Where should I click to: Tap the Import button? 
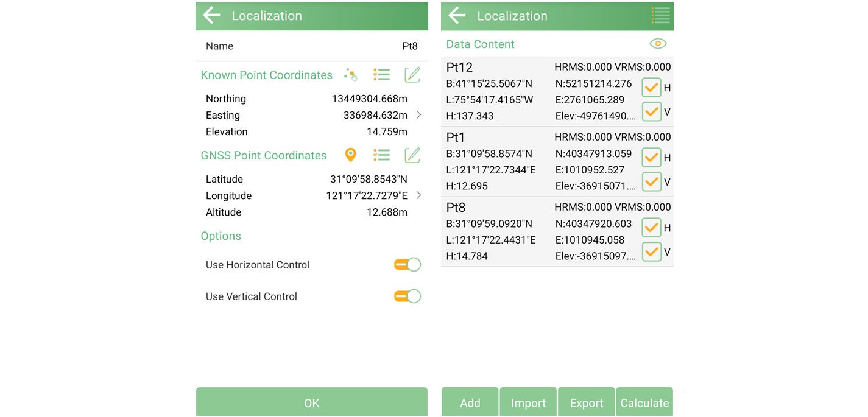pos(528,402)
